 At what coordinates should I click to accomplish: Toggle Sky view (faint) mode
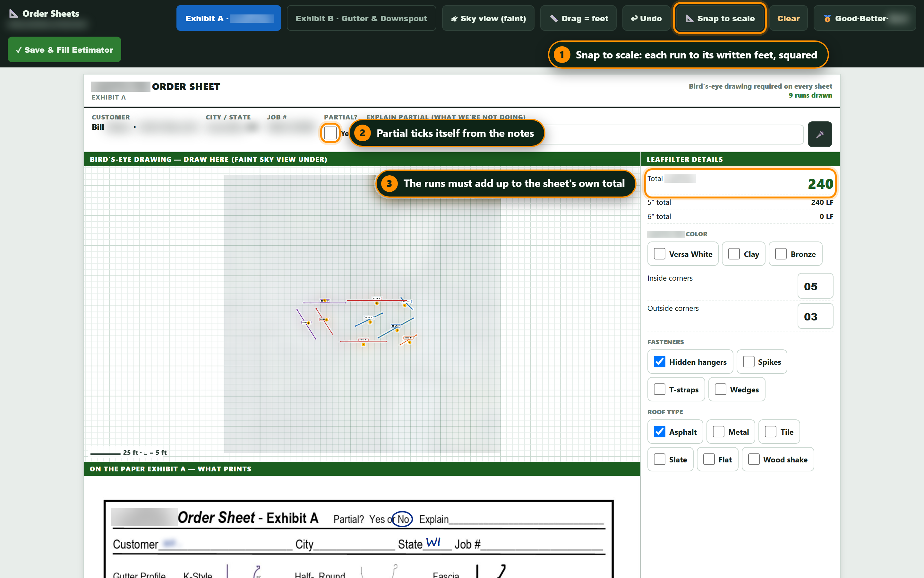[x=488, y=18]
